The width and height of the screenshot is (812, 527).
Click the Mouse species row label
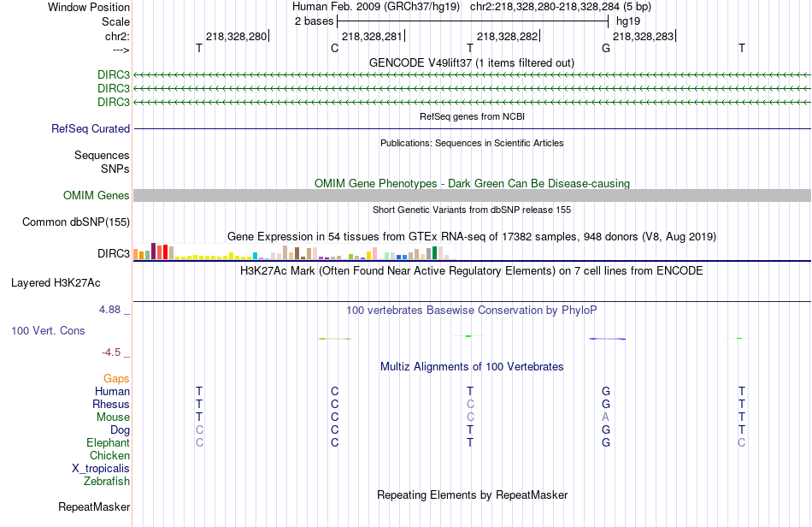[113, 417]
